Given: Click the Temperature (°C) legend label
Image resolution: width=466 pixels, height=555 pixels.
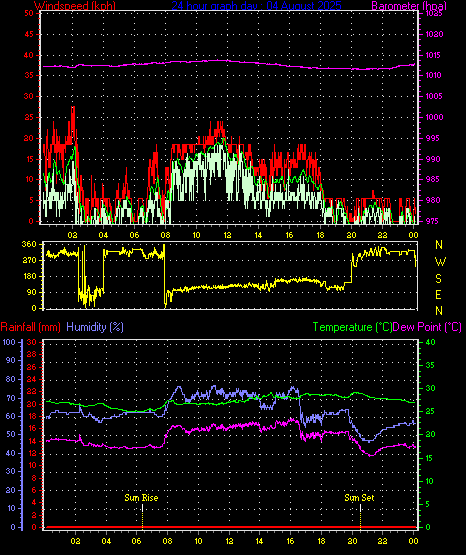Looking at the screenshot, I should (x=352, y=327).
